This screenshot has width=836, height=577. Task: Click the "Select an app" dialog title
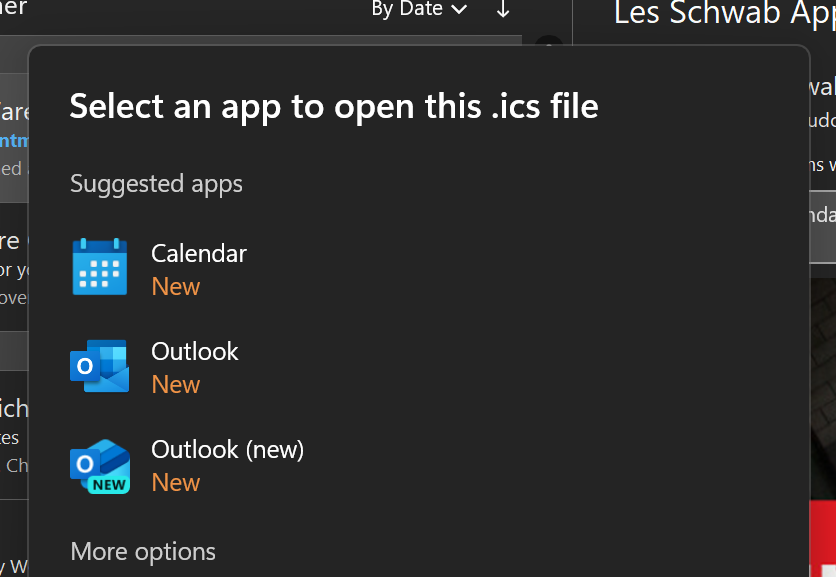click(x=334, y=106)
